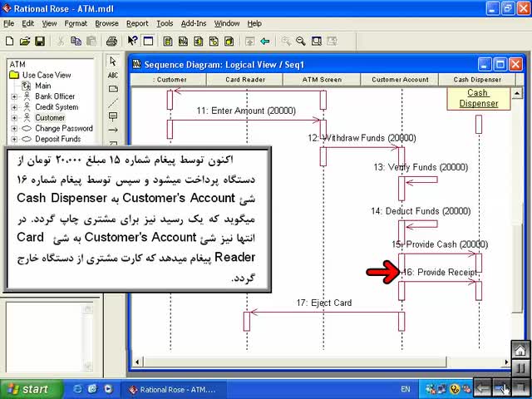The width and height of the screenshot is (532, 399).
Task: Expand the Bank Officer tree node
Action: [14, 96]
